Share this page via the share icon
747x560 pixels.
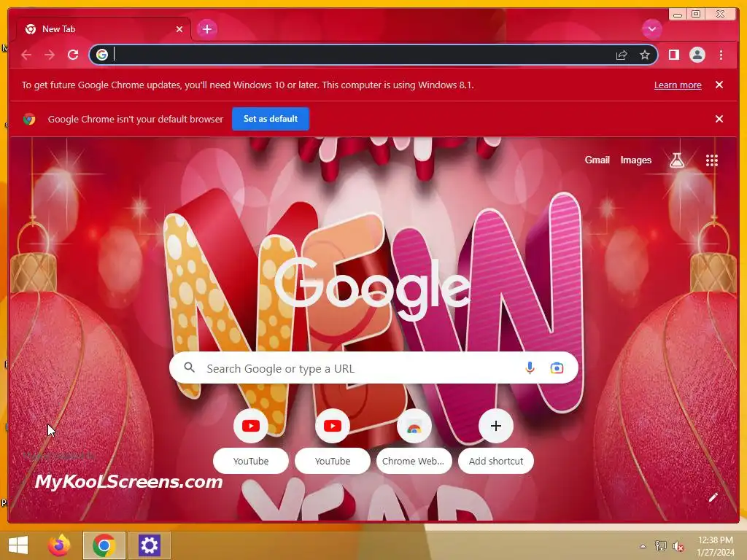click(622, 55)
